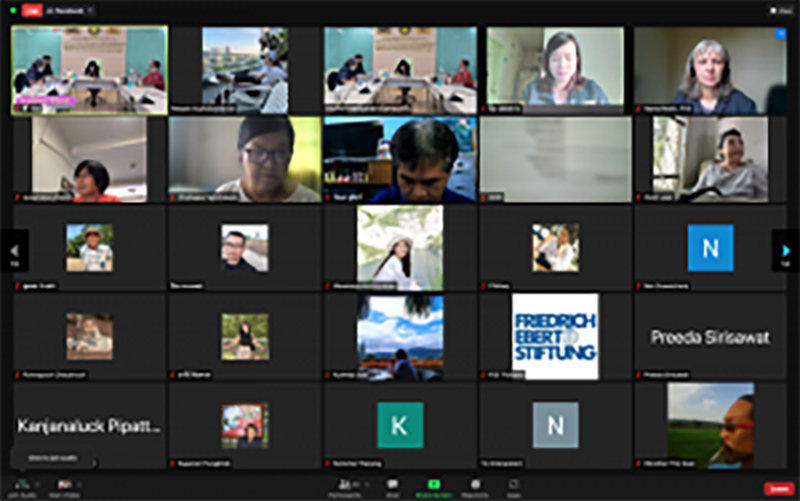Select the Preeda Sirisawat participant tile

pos(710,337)
